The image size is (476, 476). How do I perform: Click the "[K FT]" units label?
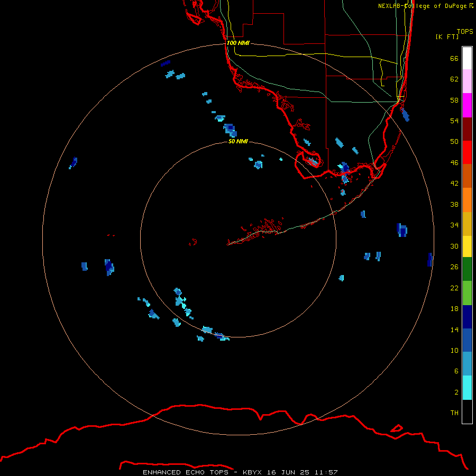pos(447,37)
